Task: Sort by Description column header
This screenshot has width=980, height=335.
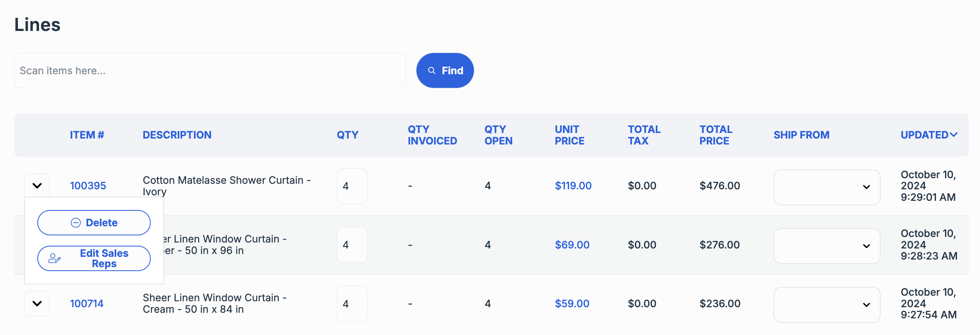Action: point(177,135)
